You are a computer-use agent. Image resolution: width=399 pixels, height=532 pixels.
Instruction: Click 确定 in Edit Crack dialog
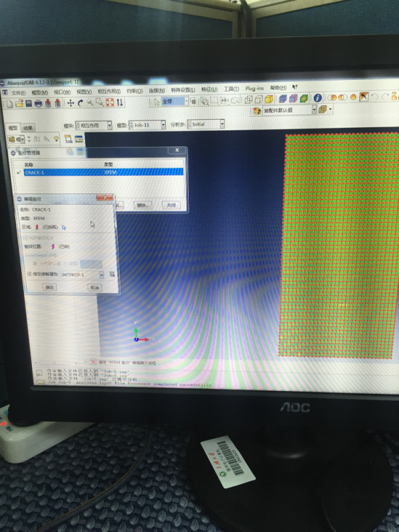49,287
